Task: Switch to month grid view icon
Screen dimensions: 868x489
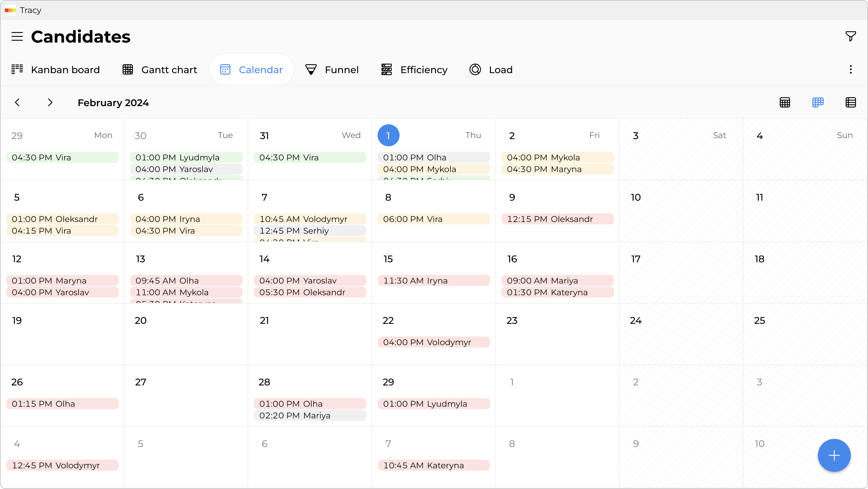Action: point(785,102)
